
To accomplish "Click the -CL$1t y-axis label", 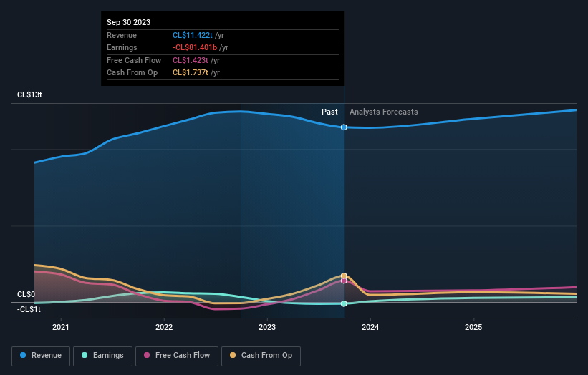I will pos(29,309).
